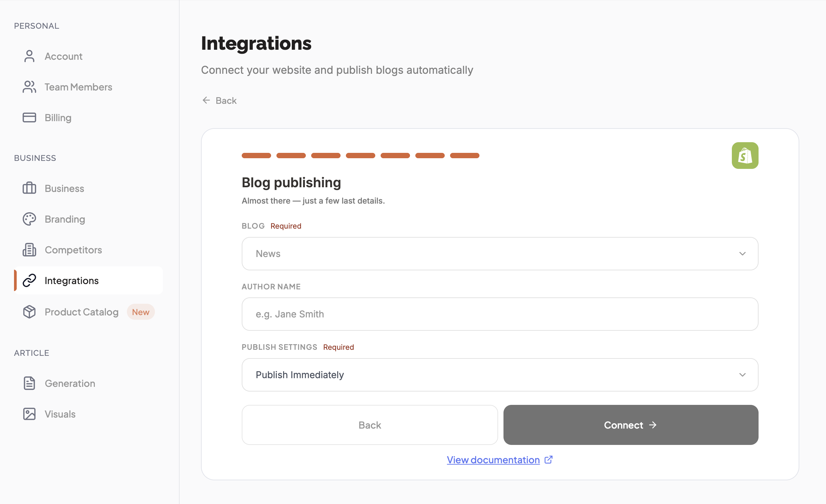Select Business in the sidebar
The height and width of the screenshot is (504, 826).
88,188
